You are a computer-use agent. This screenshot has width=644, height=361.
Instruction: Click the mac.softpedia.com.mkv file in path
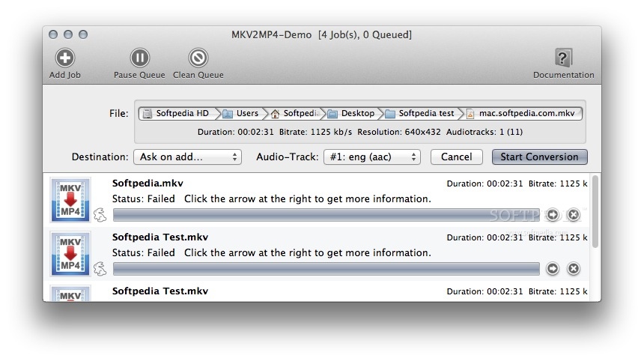coord(522,113)
